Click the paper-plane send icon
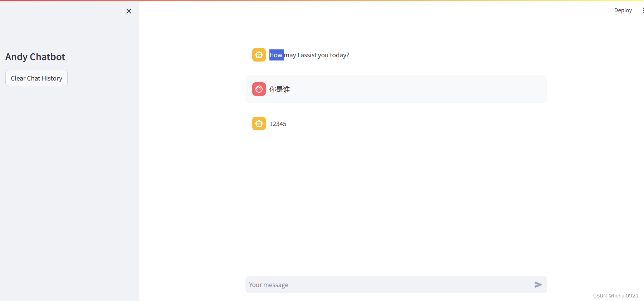 (538, 285)
